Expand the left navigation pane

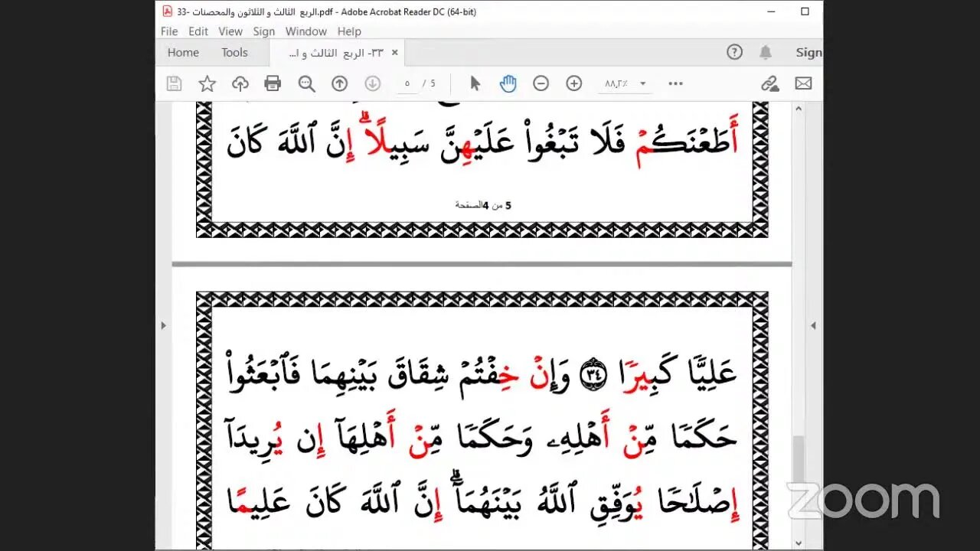pyautogui.click(x=163, y=325)
